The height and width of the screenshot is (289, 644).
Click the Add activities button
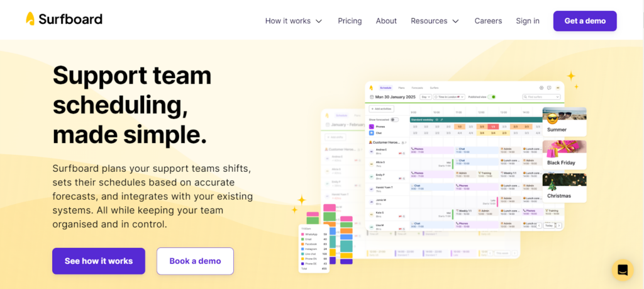(x=382, y=109)
